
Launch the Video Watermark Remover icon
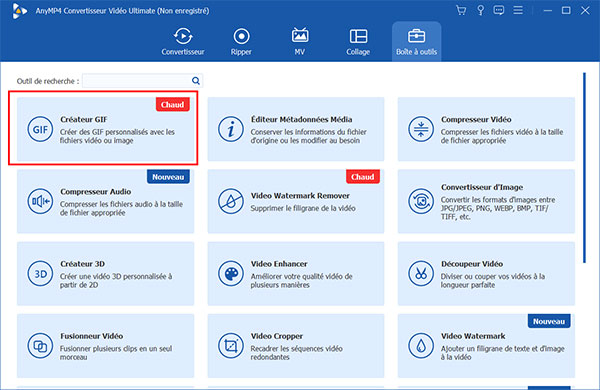[x=231, y=201]
